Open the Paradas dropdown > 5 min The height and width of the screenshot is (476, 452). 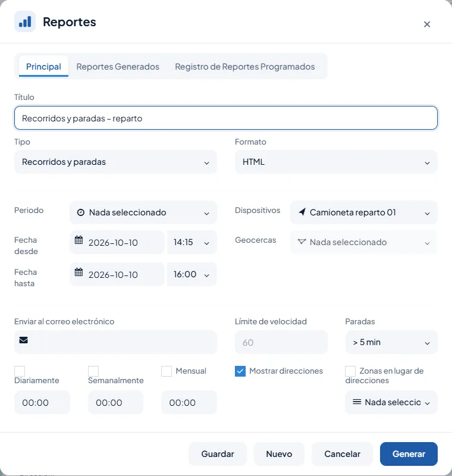point(391,342)
